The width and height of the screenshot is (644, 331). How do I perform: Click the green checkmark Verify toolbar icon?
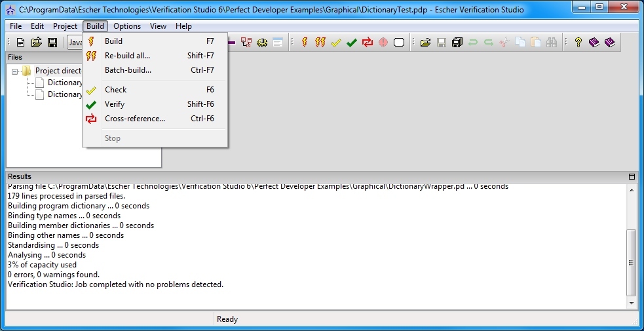pos(352,43)
